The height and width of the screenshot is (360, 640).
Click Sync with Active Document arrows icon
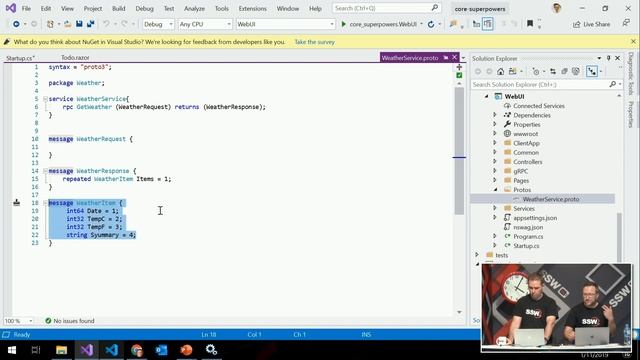coord(553,71)
